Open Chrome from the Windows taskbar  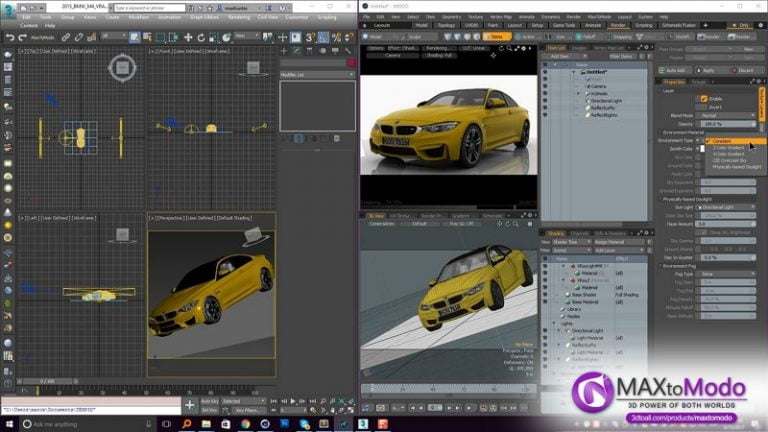pos(245,424)
